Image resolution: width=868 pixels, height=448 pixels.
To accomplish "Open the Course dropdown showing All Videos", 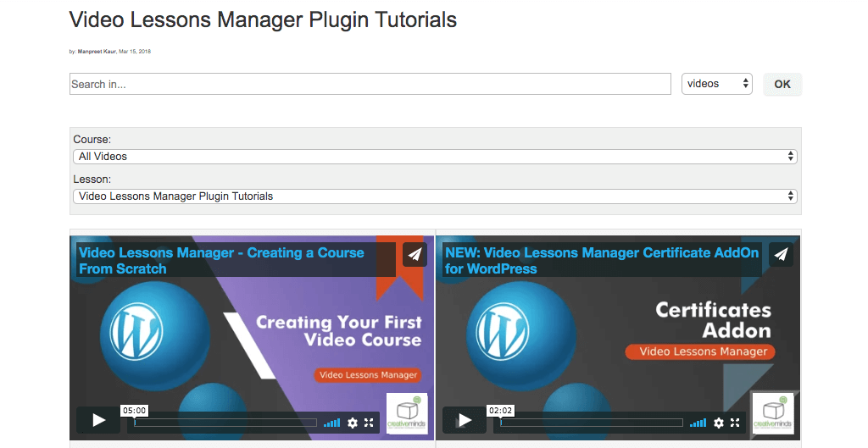I will [x=435, y=157].
